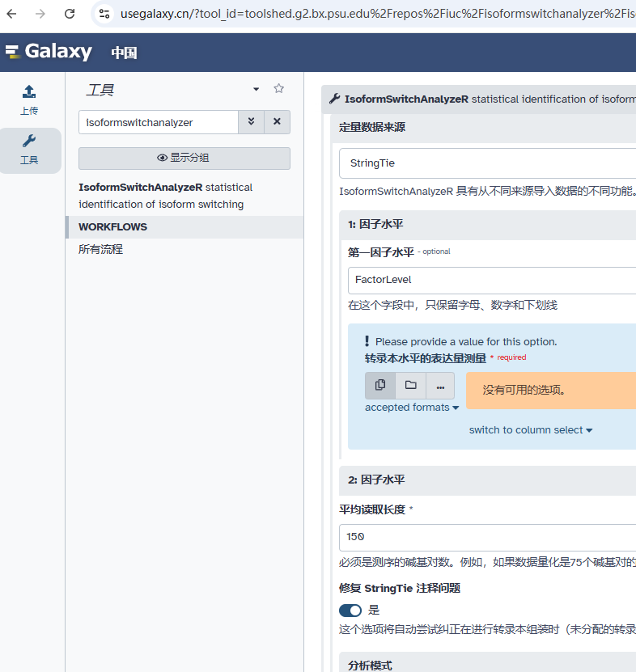636x672 pixels.
Task: Collapse the 1: 因子水平 section
Action: [x=488, y=225]
